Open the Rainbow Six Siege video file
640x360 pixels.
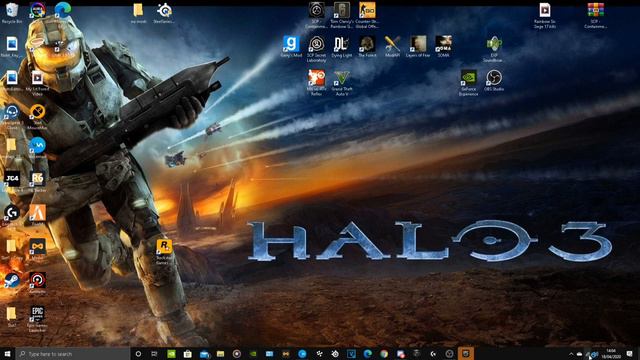[x=545, y=15]
